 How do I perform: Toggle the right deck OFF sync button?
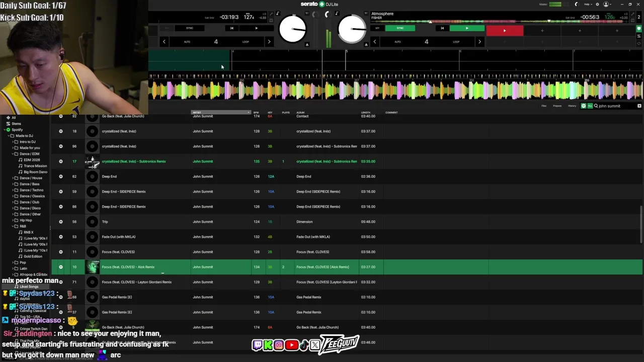pos(377,28)
